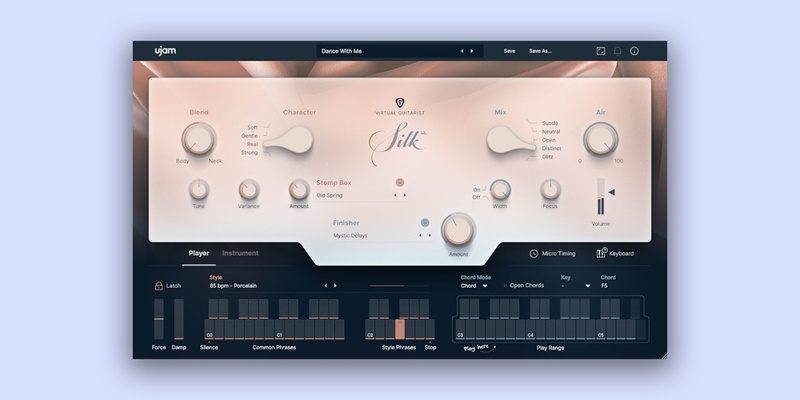Select Glitz mix setting
800x400 pixels.
coord(547,157)
